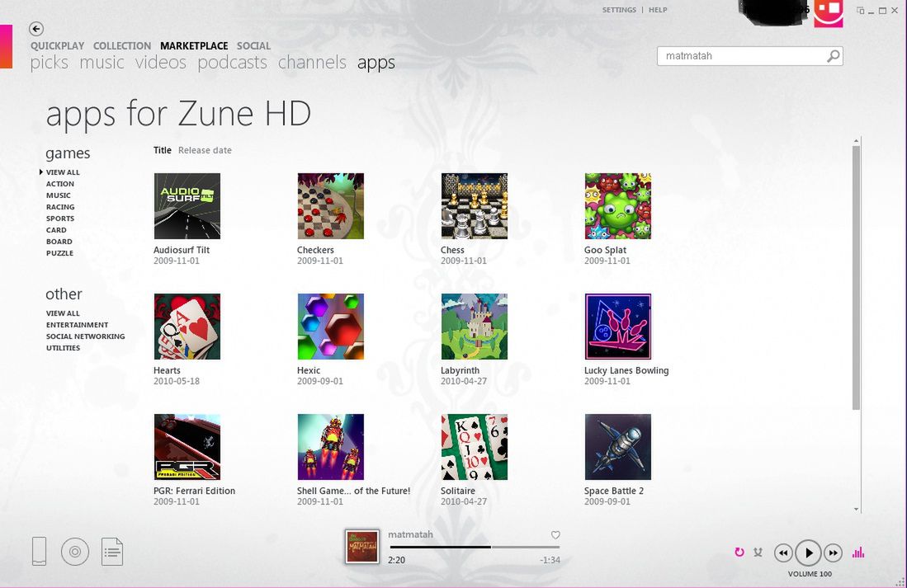This screenshot has width=907, height=588.
Task: Open the playlist icon
Action: 112,552
